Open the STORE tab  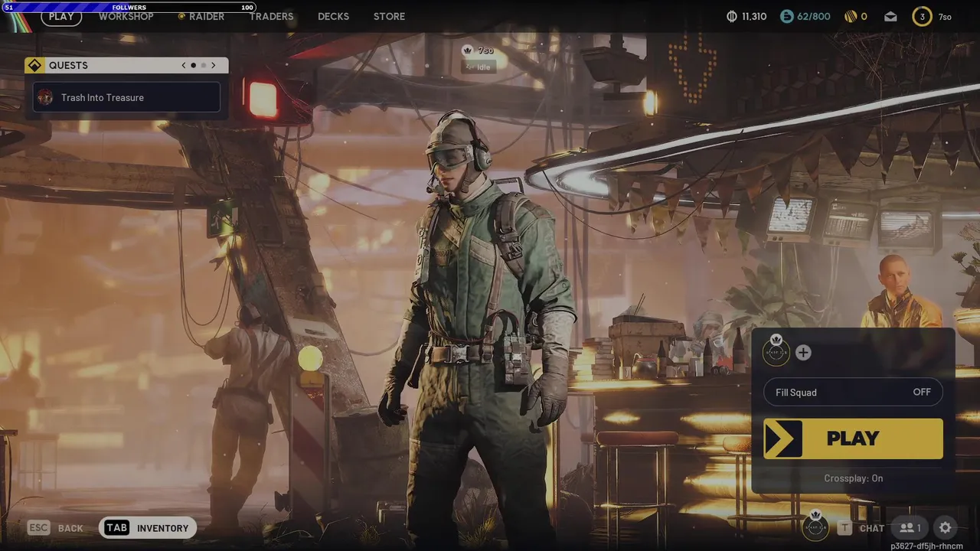click(389, 16)
